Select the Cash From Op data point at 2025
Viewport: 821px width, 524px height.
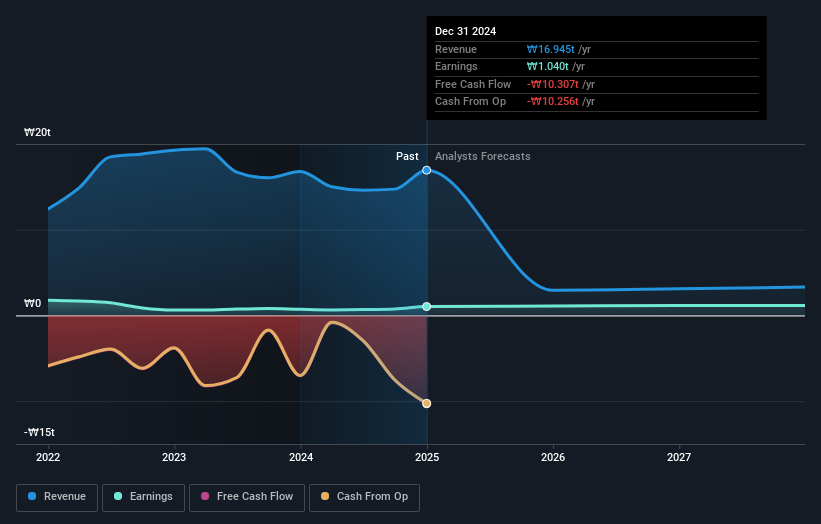point(427,403)
